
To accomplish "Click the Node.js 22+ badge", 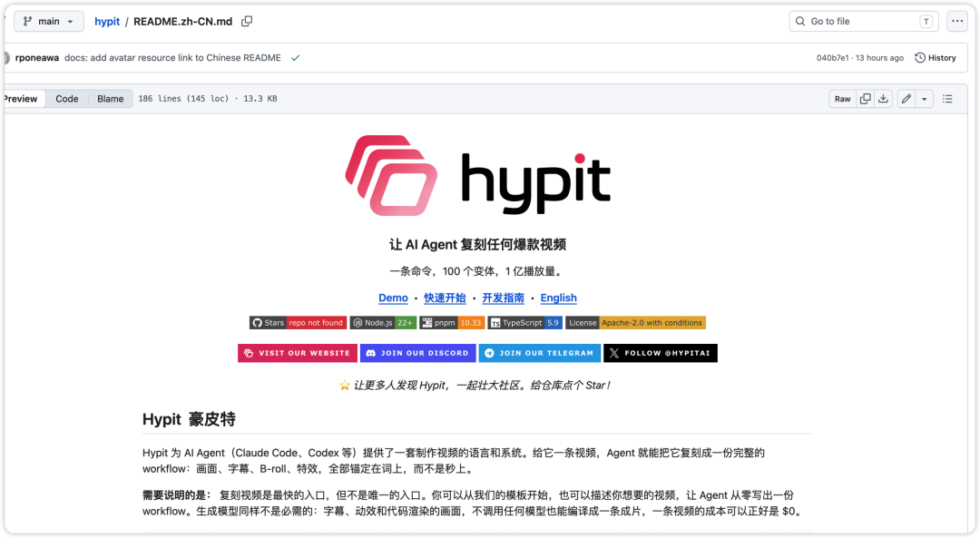I will (x=383, y=323).
